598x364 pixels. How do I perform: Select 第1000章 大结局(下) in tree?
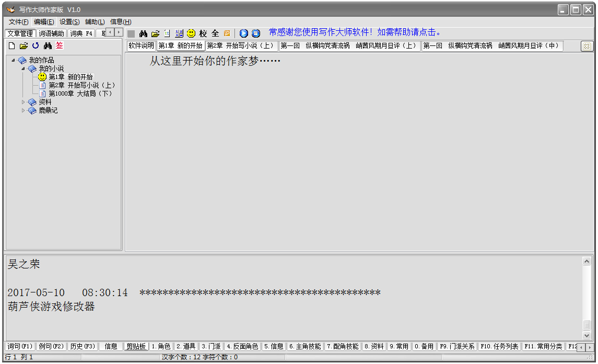80,94
